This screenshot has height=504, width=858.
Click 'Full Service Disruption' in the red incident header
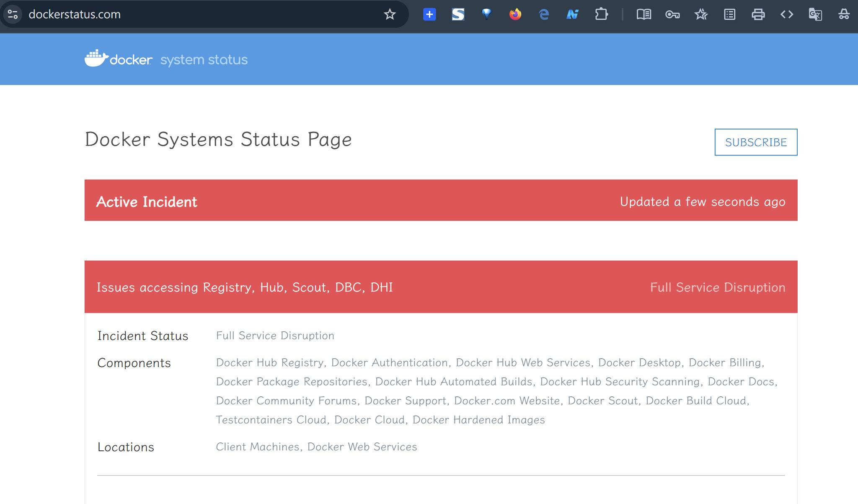pyautogui.click(x=718, y=287)
